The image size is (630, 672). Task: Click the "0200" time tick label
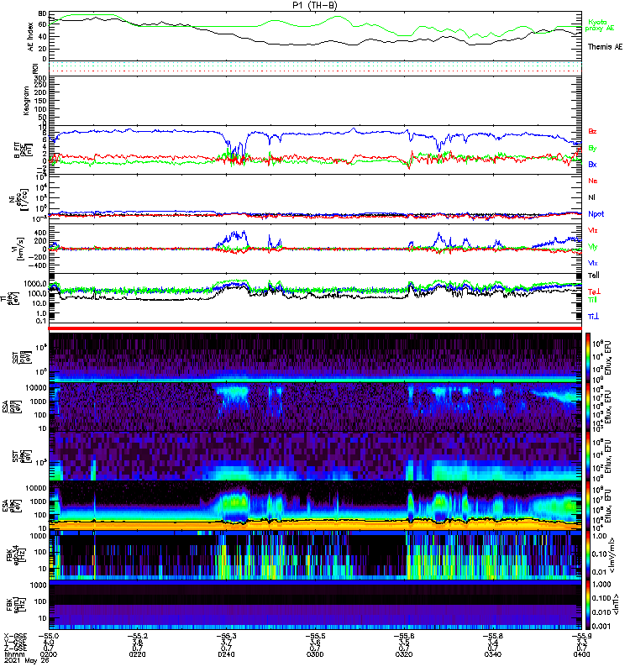[x=48, y=654]
